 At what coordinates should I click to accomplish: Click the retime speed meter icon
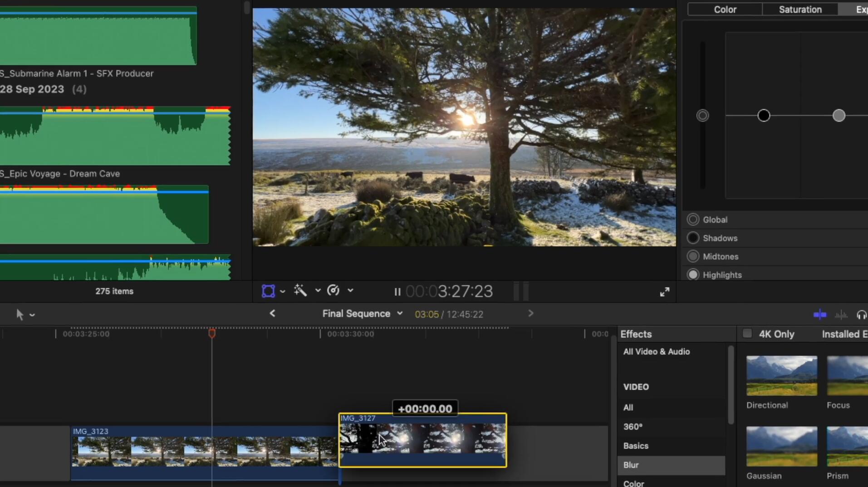(x=333, y=291)
